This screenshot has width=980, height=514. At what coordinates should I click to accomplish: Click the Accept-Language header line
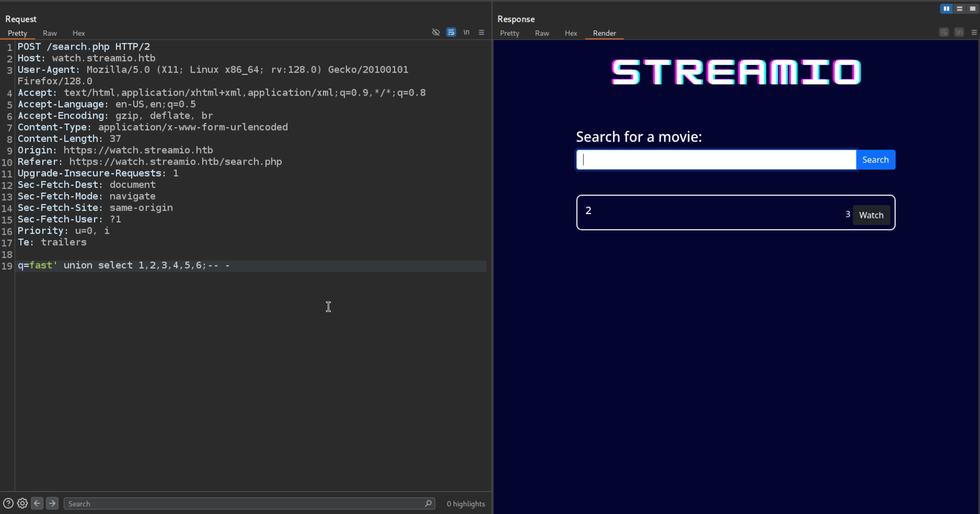pyautogui.click(x=107, y=104)
